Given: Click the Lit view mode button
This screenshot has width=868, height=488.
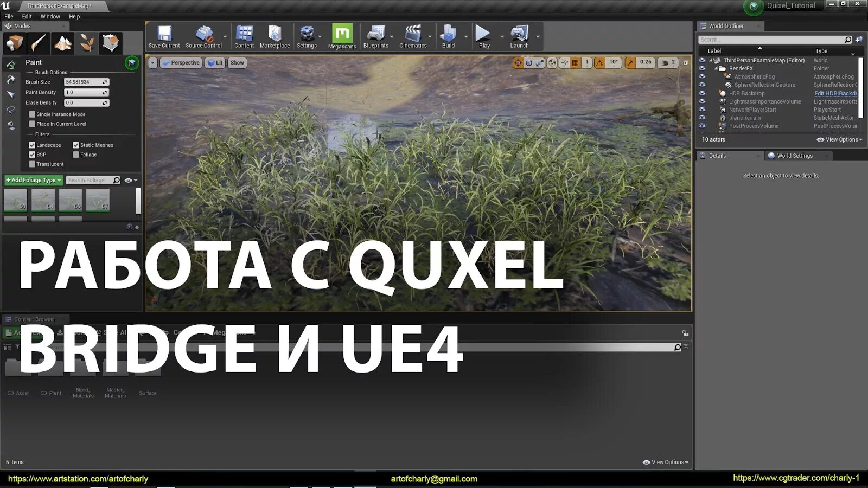Looking at the screenshot, I should coord(215,63).
